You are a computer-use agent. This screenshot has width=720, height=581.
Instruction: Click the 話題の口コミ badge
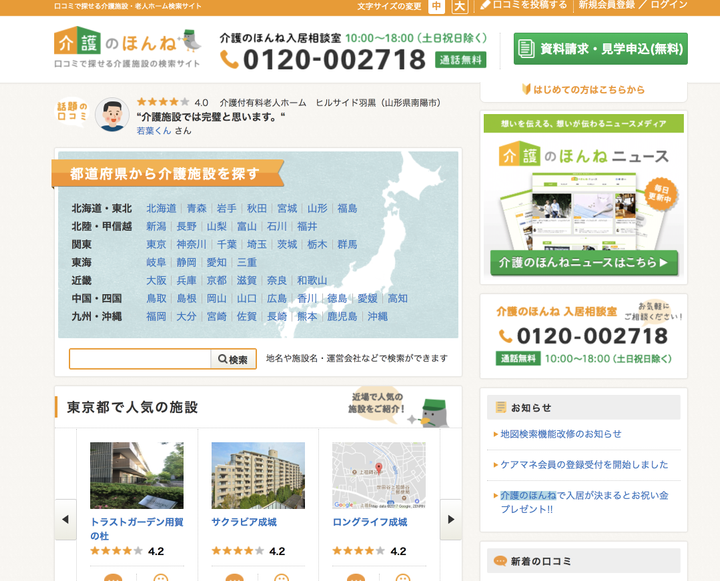pyautogui.click(x=72, y=112)
